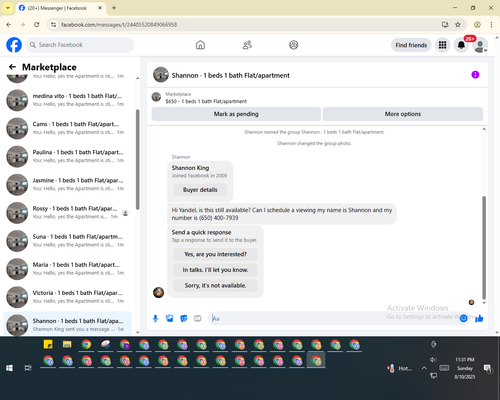This screenshot has height=400, width=500.
Task: Click the Facebook logo icon
Action: coord(14,45)
